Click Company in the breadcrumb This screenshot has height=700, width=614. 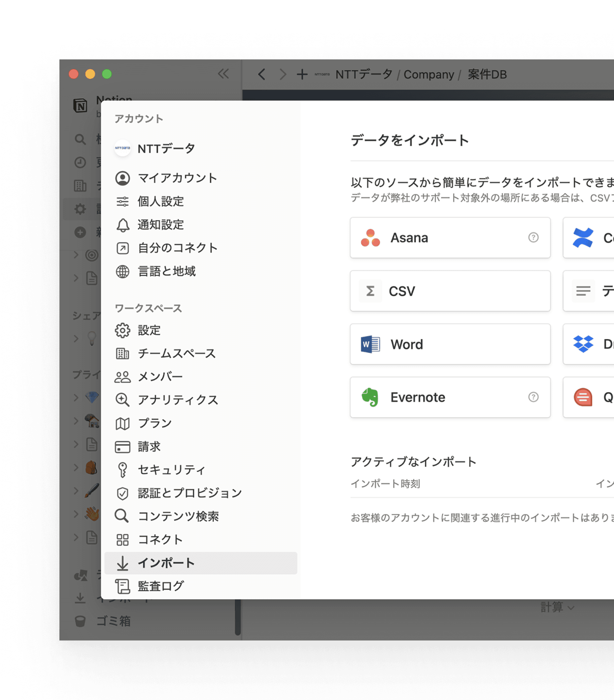point(428,74)
